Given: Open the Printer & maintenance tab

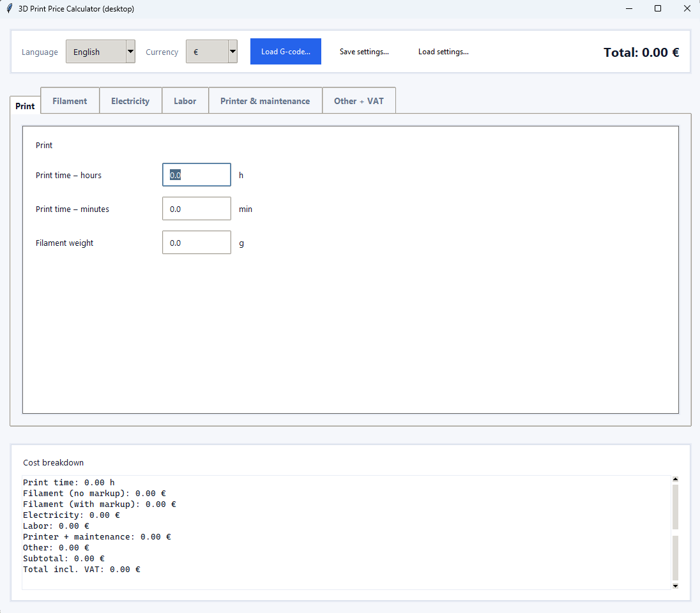Looking at the screenshot, I should (x=265, y=101).
